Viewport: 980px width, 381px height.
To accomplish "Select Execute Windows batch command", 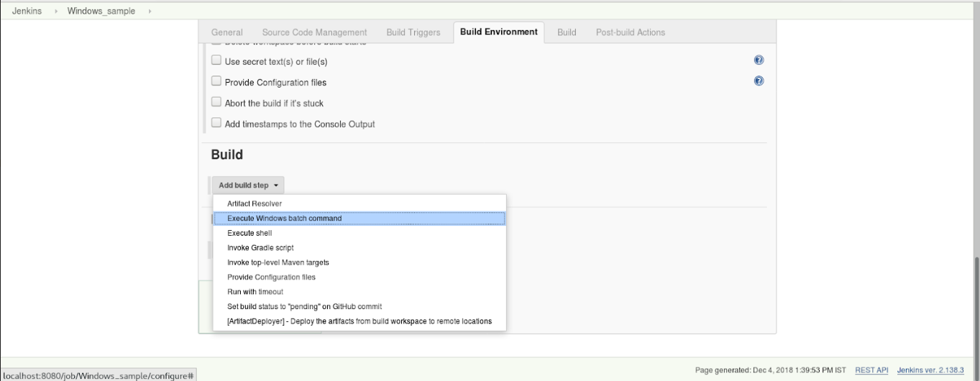I will 360,218.
